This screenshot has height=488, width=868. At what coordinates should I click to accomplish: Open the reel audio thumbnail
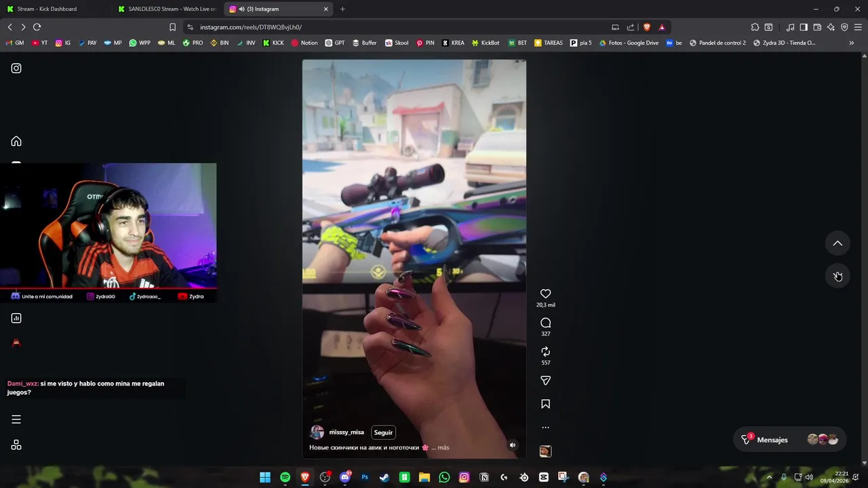pos(545,451)
